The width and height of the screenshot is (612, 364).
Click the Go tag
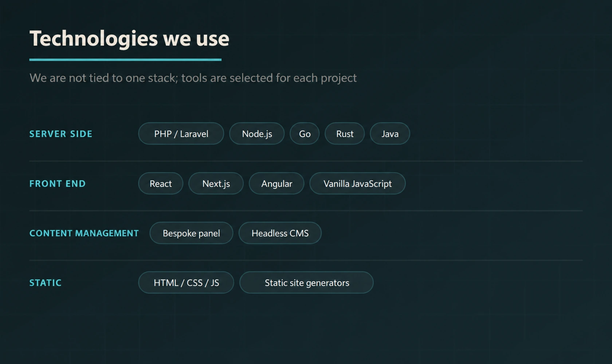tap(305, 134)
